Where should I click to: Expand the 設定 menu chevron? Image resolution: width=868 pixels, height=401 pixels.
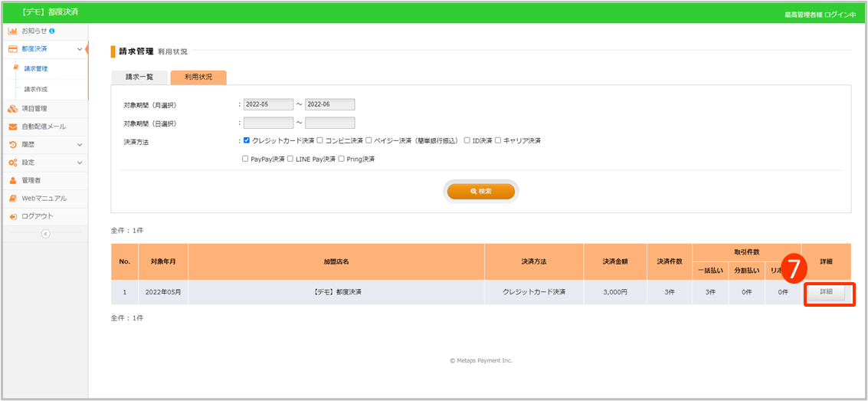[x=80, y=163]
